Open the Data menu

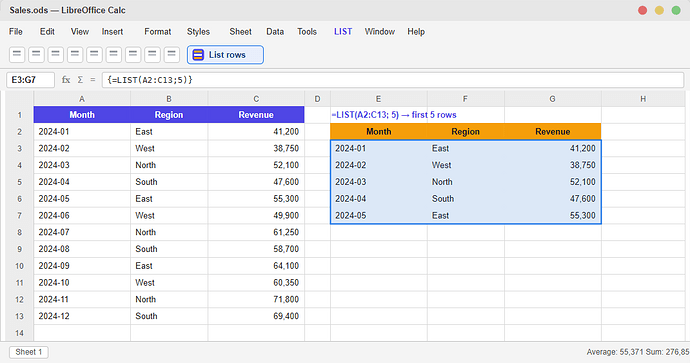[275, 32]
